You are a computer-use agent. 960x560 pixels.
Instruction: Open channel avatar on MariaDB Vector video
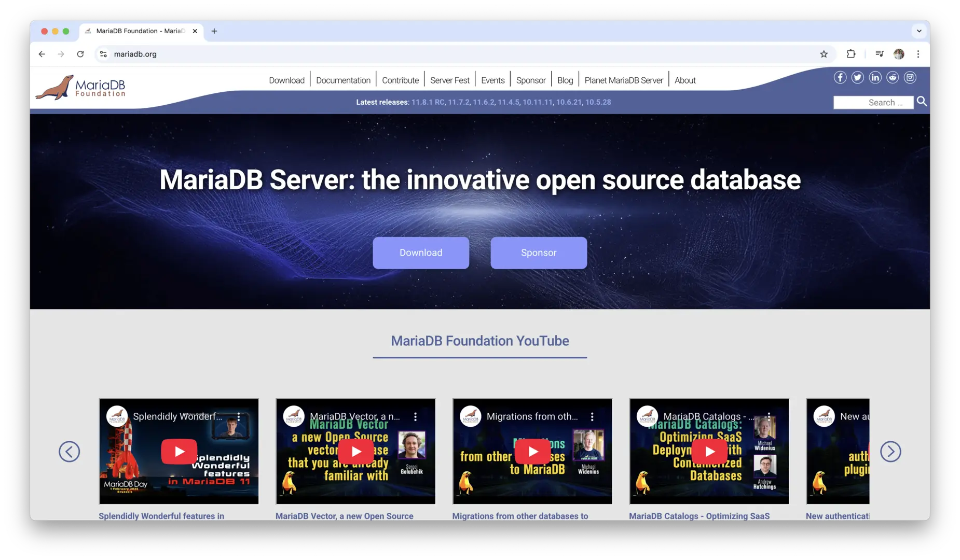pos(294,416)
